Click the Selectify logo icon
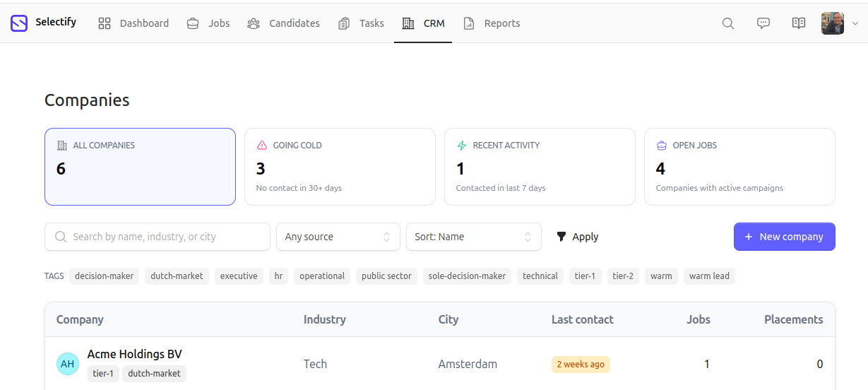Image resolution: width=868 pixels, height=390 pixels. [19, 23]
